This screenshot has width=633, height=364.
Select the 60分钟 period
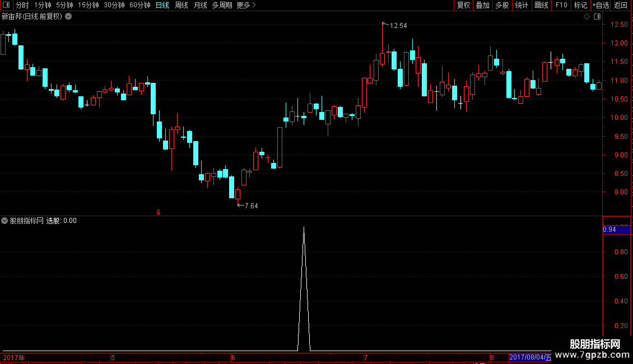click(x=139, y=5)
